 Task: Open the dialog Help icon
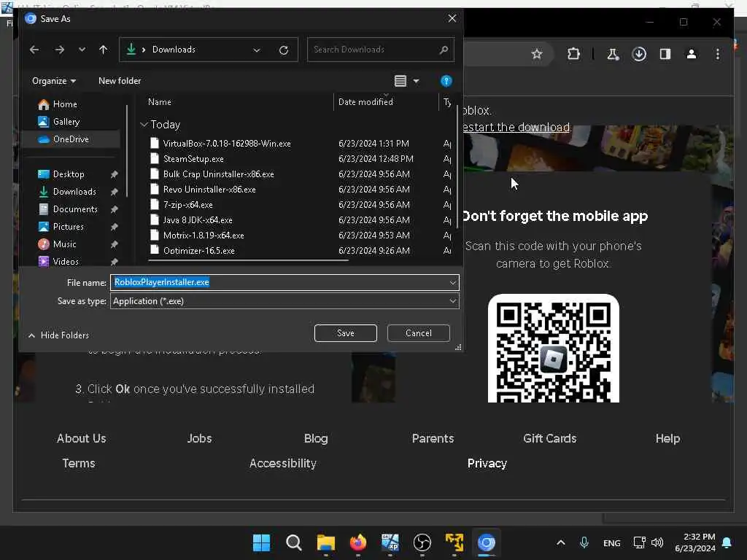tap(446, 81)
